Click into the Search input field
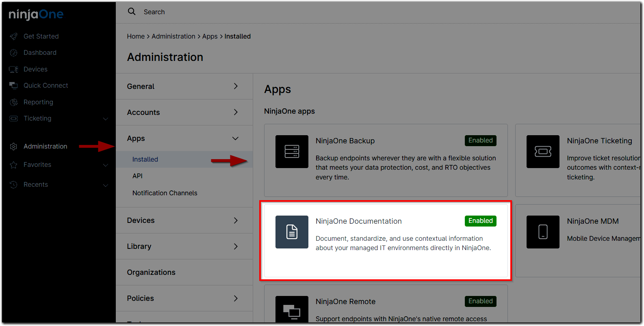 click(x=284, y=12)
